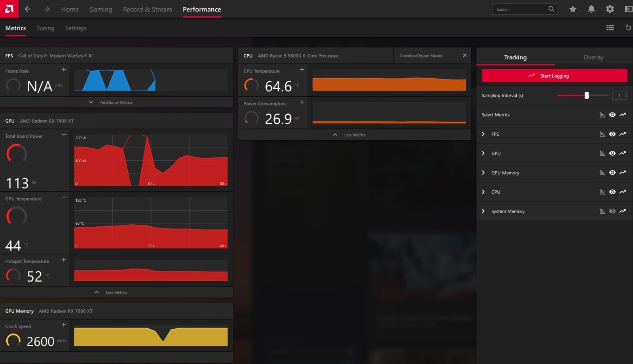This screenshot has height=364, width=633.
Task: Click the Search input field
Action: [525, 9]
